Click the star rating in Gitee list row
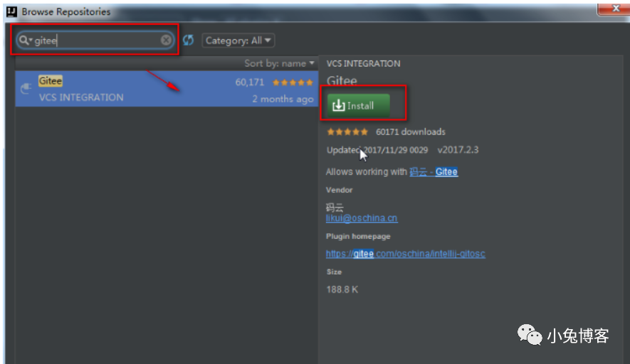This screenshot has width=630, height=364. 293,82
